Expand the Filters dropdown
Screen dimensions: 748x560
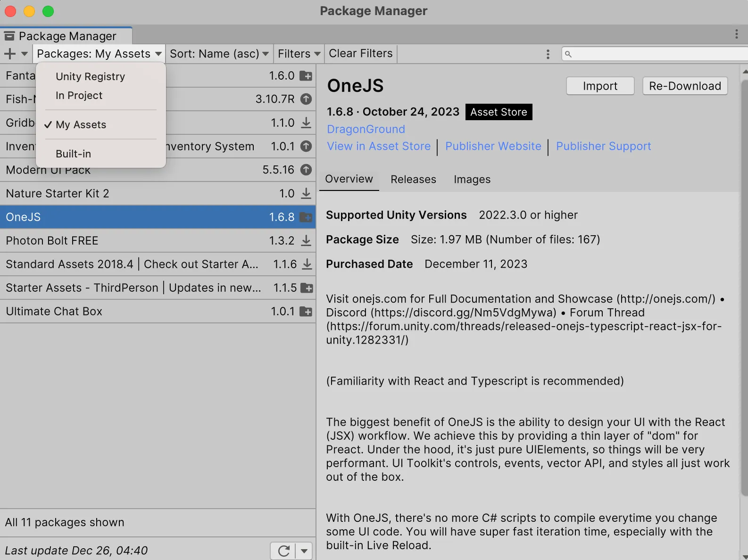tap(299, 54)
